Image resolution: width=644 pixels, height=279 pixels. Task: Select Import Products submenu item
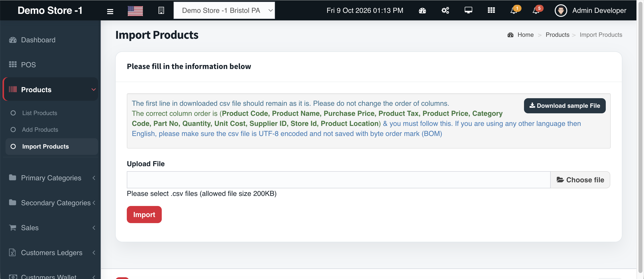pos(52,147)
